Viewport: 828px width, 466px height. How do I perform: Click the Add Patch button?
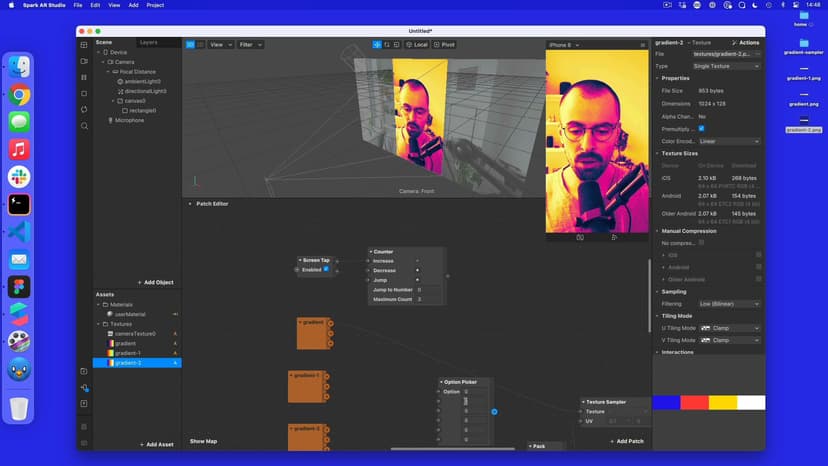[627, 441]
